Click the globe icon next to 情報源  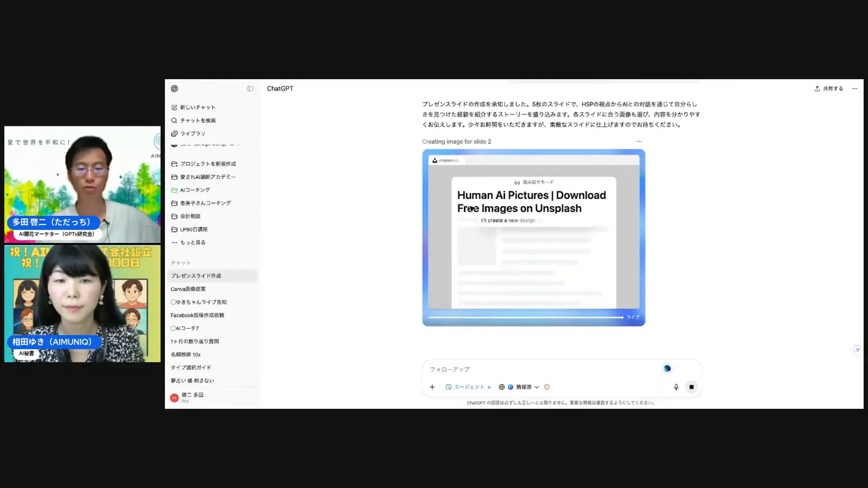coord(501,387)
